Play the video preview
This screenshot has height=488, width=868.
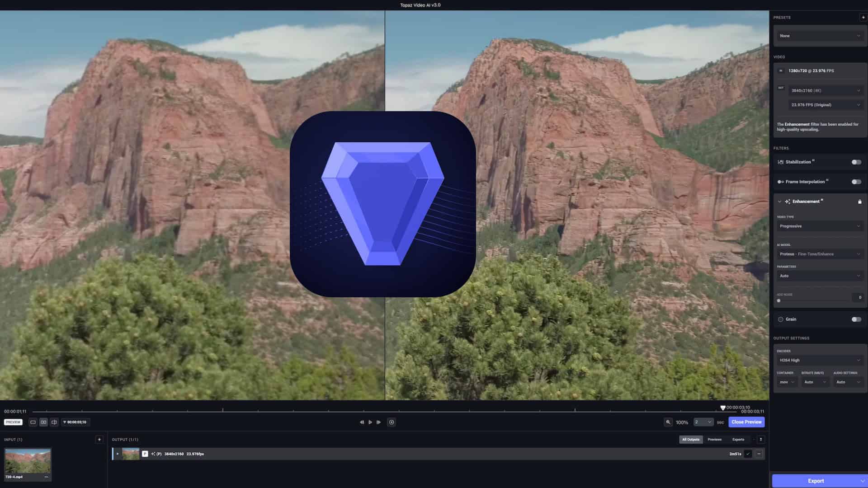[370, 422]
